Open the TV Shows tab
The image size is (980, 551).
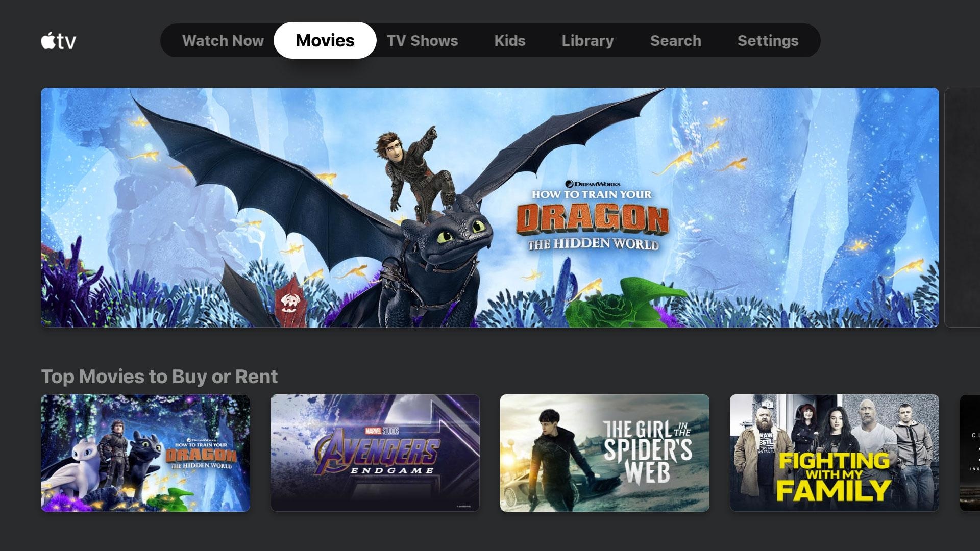click(422, 41)
